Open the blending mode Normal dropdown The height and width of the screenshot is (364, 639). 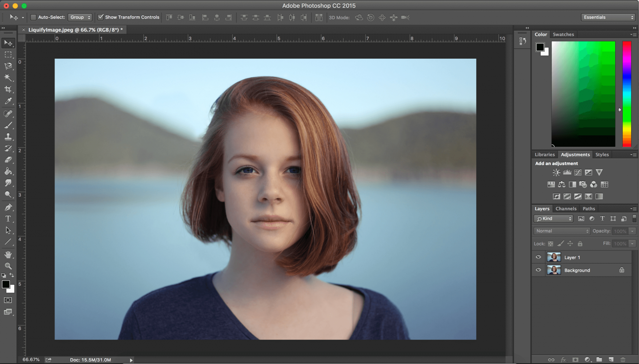pos(562,231)
